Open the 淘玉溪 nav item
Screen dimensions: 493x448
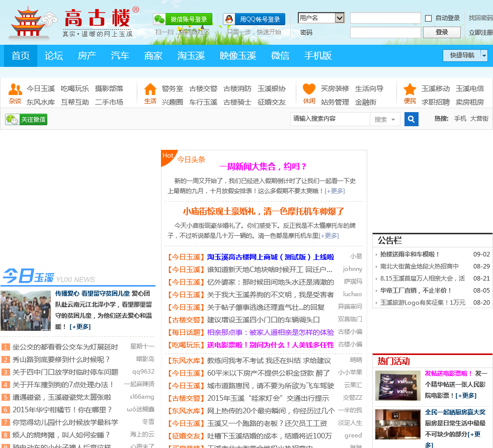point(191,56)
